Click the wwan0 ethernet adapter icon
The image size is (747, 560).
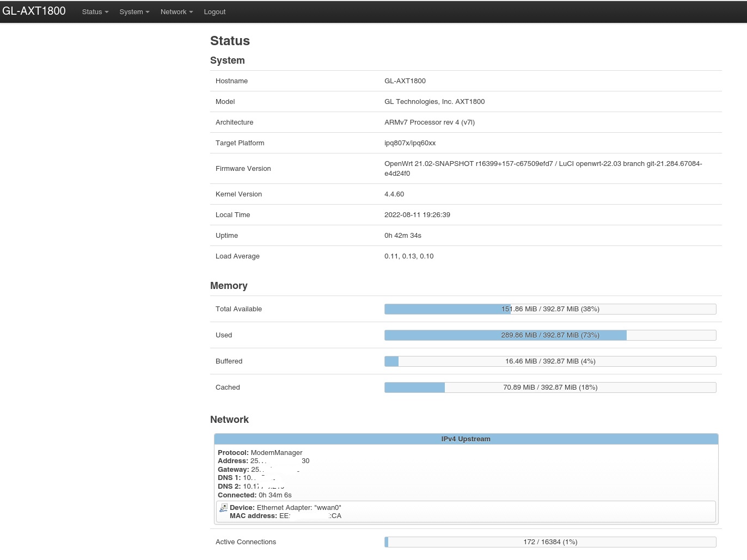coord(223,508)
